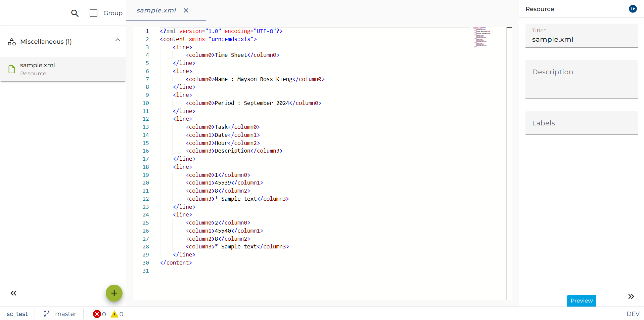Open sample.xml Resource list row
Image resolution: width=644 pixels, height=320 pixels.
tap(63, 69)
